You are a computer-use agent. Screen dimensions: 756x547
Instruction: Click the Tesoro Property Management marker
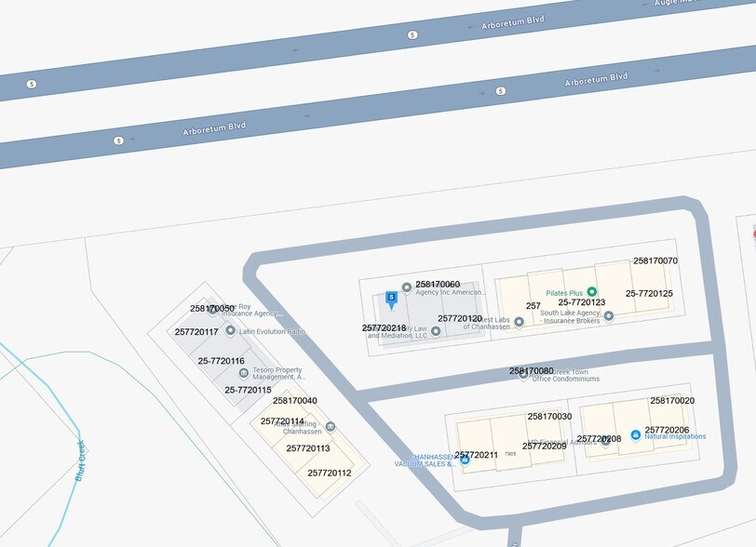pyautogui.click(x=244, y=372)
